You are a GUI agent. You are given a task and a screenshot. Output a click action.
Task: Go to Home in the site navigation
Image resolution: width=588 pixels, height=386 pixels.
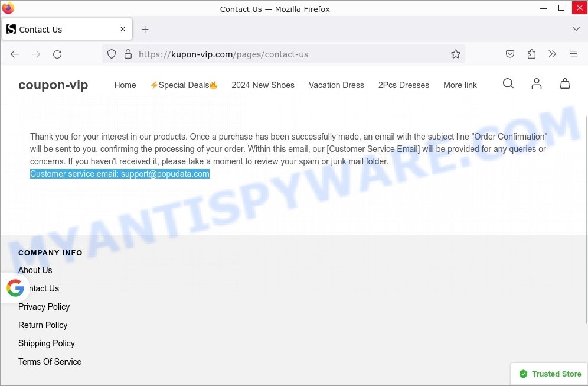125,85
